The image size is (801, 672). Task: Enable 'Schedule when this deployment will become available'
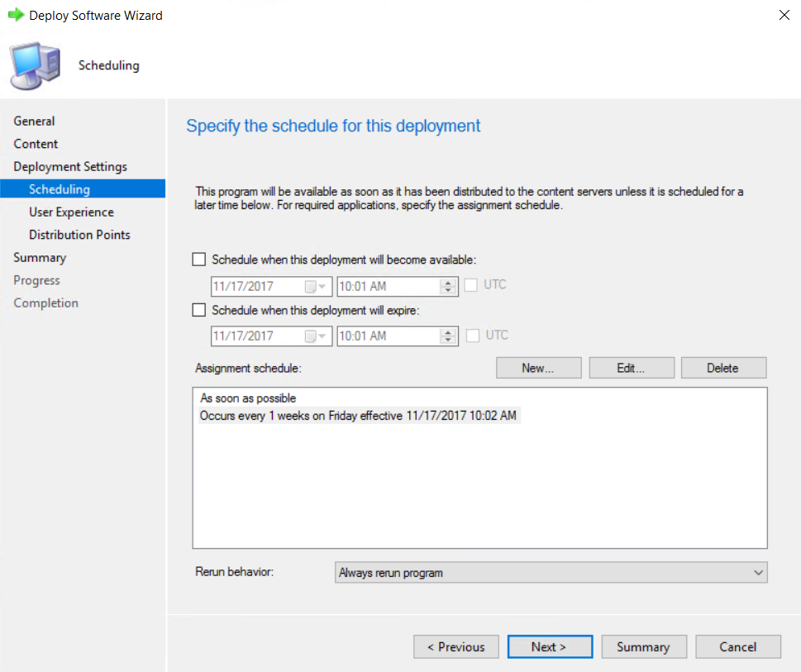198,260
